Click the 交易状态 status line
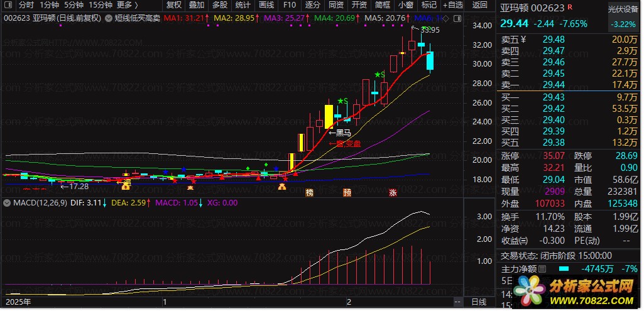This screenshot has width=644, height=311. click(556, 256)
